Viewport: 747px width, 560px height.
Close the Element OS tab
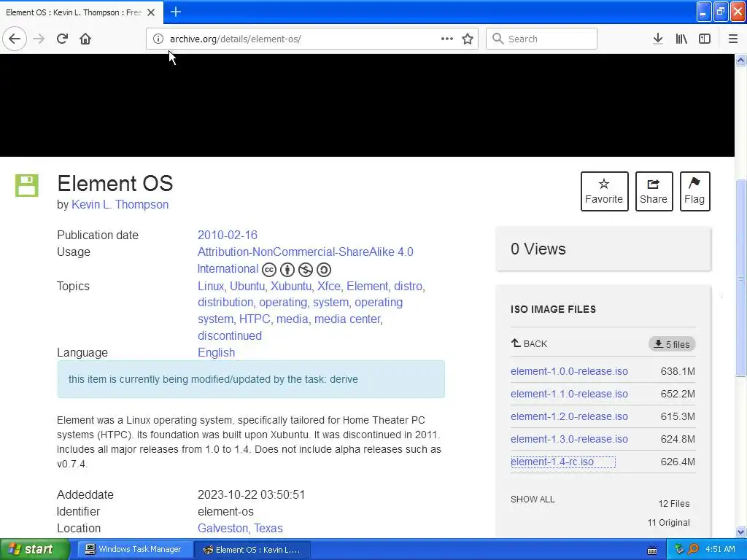pos(151,12)
